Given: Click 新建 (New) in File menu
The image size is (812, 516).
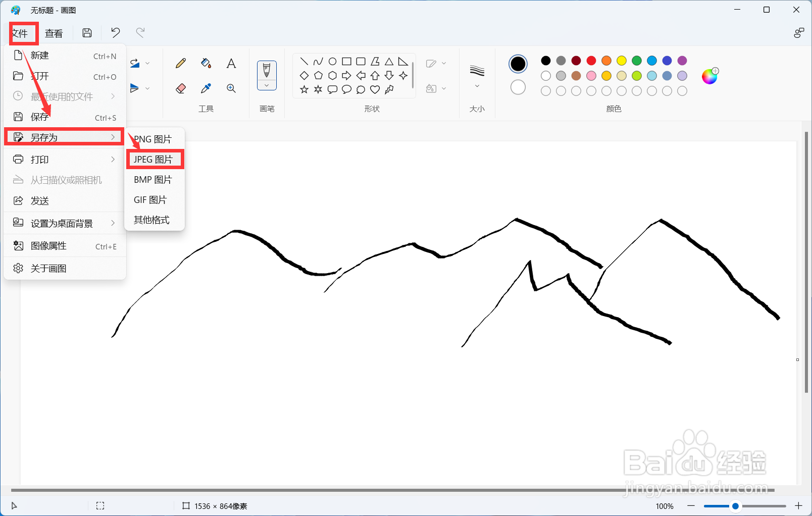Looking at the screenshot, I should click(65, 56).
